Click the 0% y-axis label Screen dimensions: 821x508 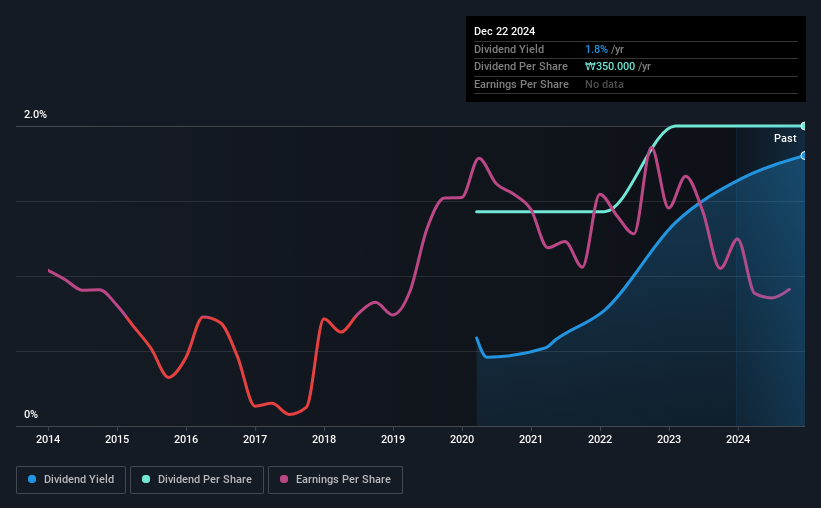31,414
